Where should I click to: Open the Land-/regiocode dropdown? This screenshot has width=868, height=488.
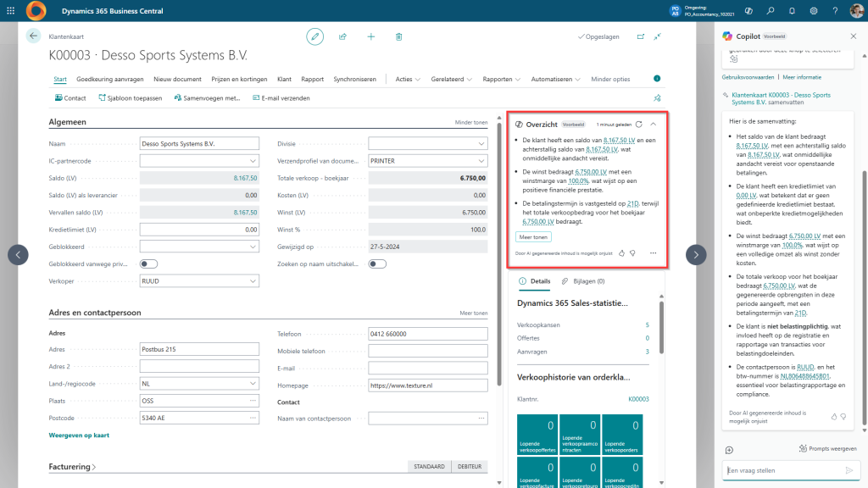tap(253, 384)
